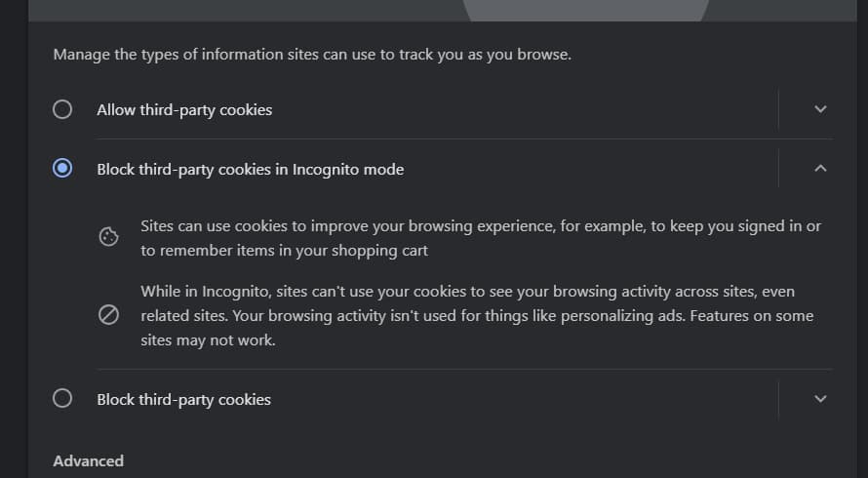Choose the bottom Block third-party cookies radio button

62,398
